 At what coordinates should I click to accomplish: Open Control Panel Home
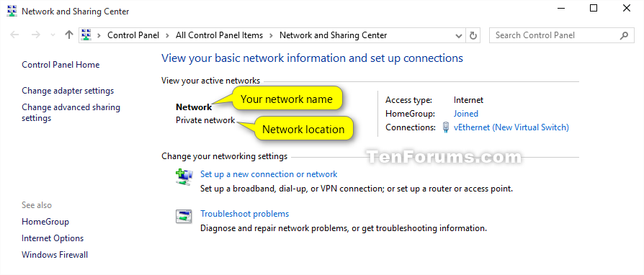pos(61,65)
